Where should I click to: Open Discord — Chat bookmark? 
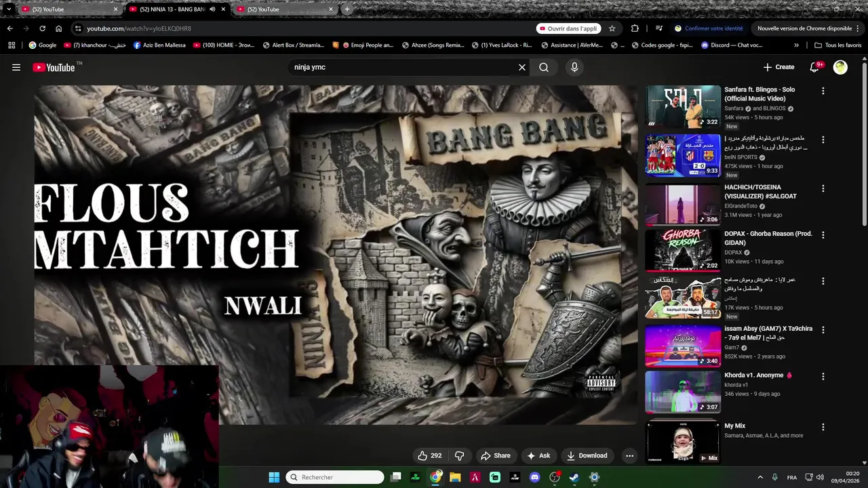click(732, 45)
